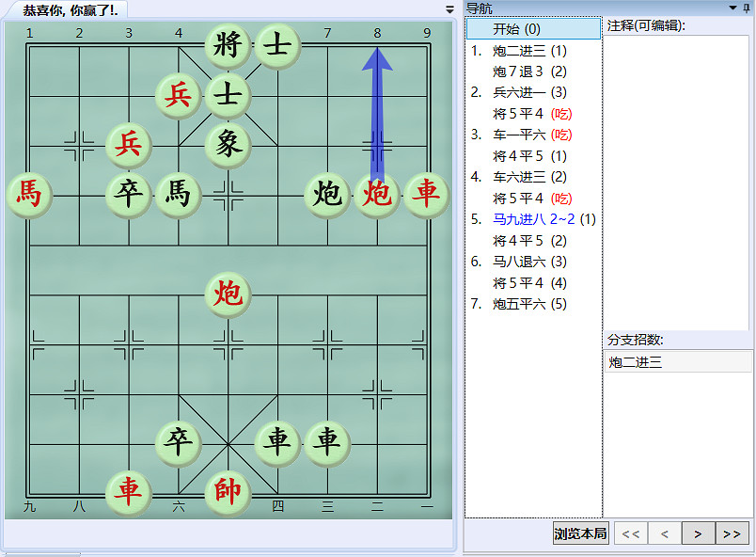Click the black horse 馬 on left edge

tap(29, 196)
